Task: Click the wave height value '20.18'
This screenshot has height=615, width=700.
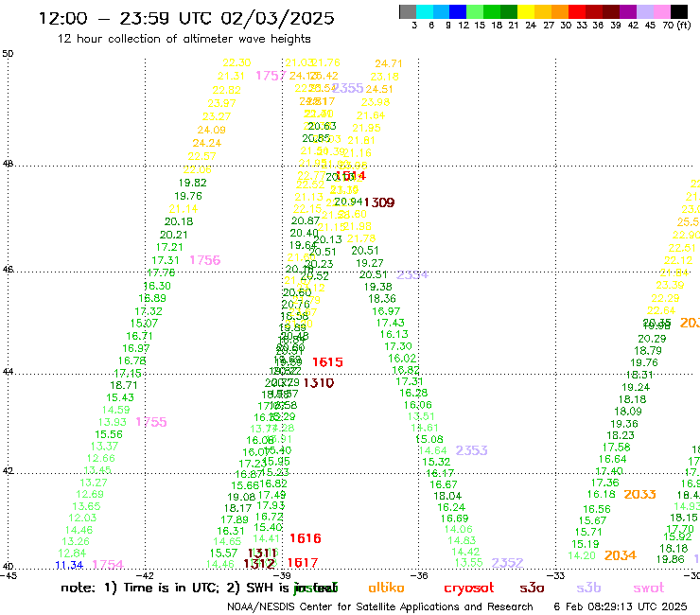Action: point(179,221)
